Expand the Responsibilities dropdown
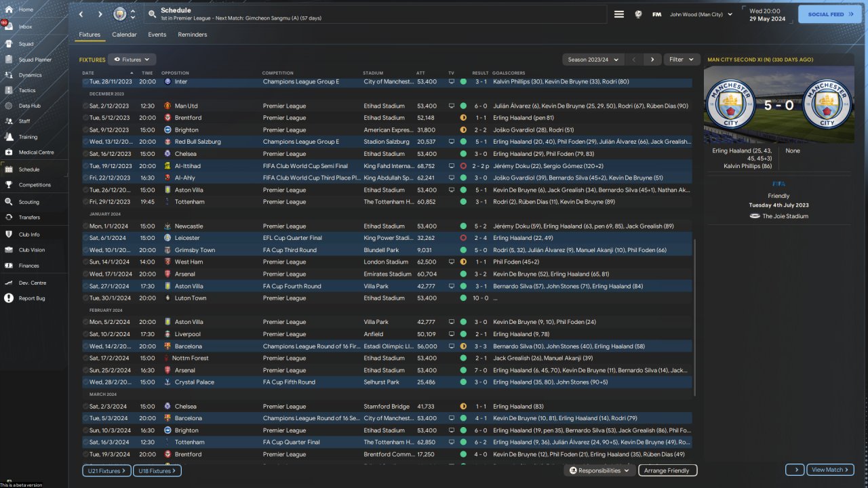Viewport: 868px width, 488px height. 599,470
